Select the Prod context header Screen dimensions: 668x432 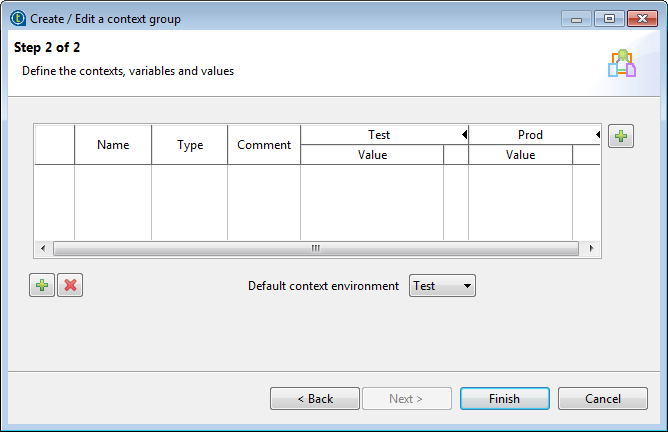530,135
